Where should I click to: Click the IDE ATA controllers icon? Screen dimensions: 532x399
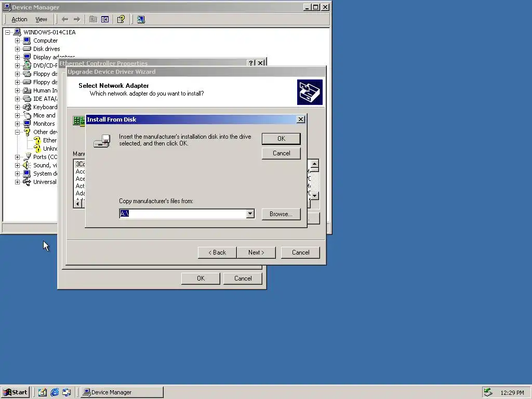[x=27, y=99]
